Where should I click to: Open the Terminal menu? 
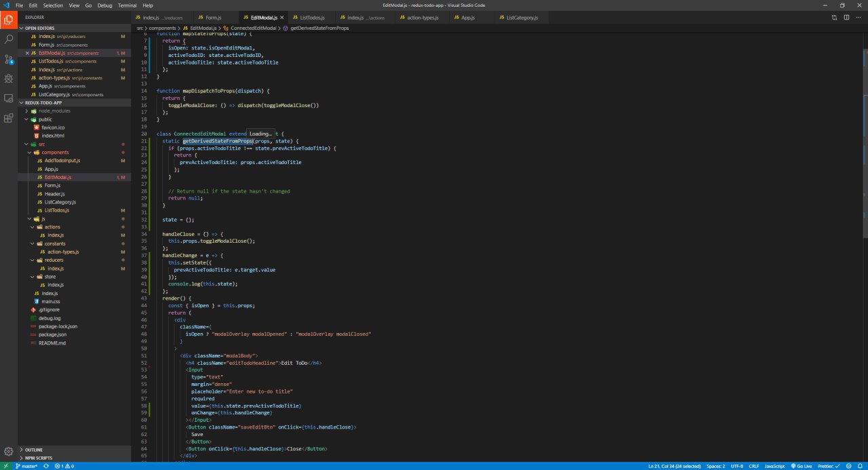tap(127, 5)
